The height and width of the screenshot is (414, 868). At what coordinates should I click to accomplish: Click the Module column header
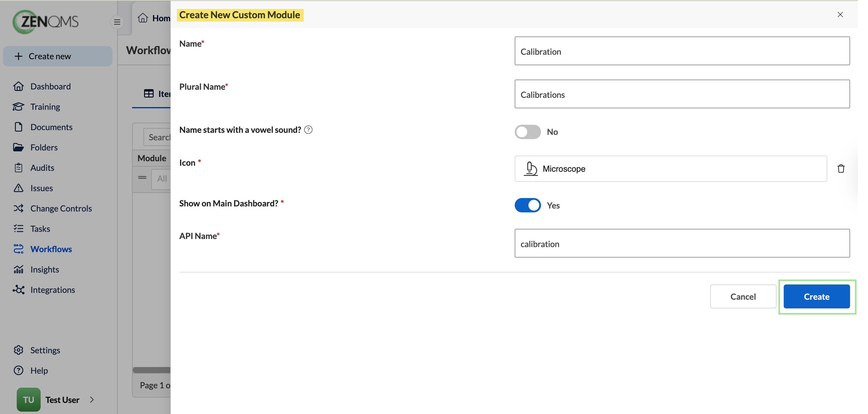coord(152,158)
